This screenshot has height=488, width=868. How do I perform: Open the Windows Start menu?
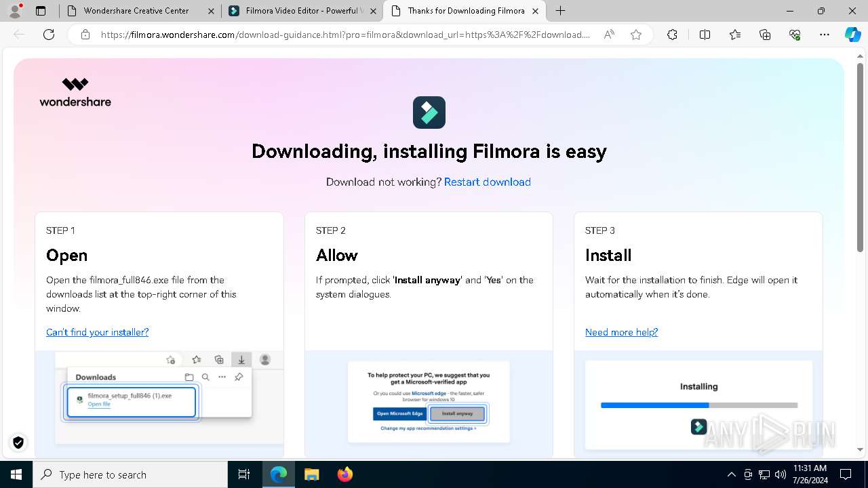(16, 474)
